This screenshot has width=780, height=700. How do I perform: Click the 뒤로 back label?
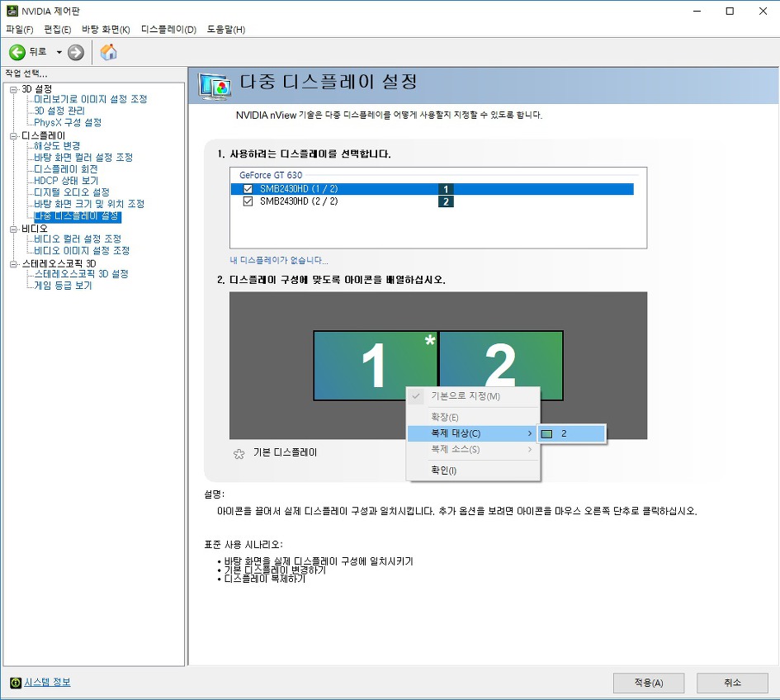[38, 52]
